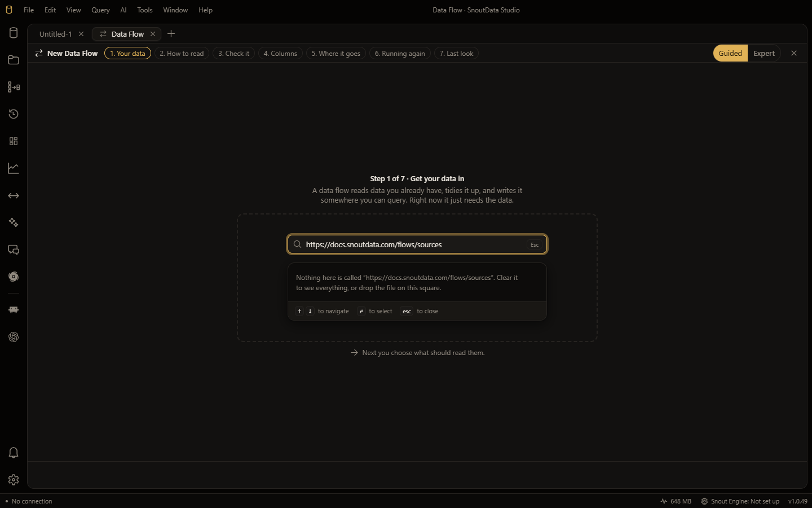
Task: Click the New Data Flow heading
Action: (x=72, y=53)
